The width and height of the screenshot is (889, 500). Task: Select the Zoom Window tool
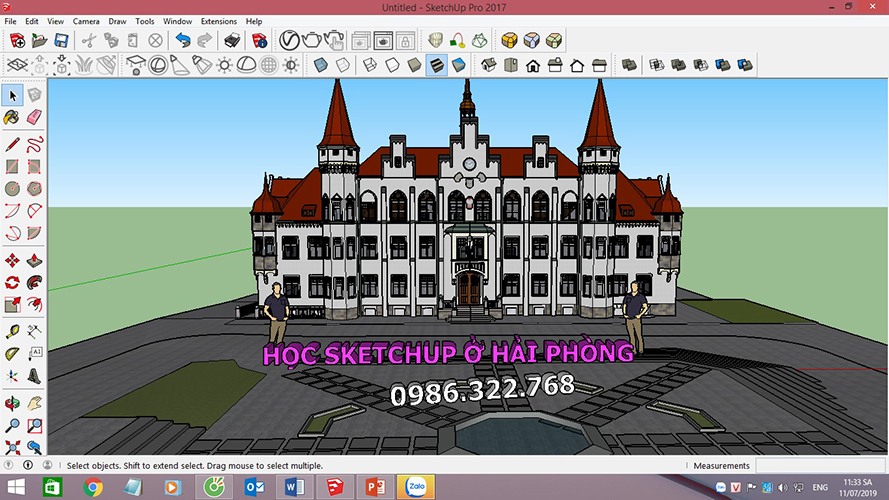[34, 425]
